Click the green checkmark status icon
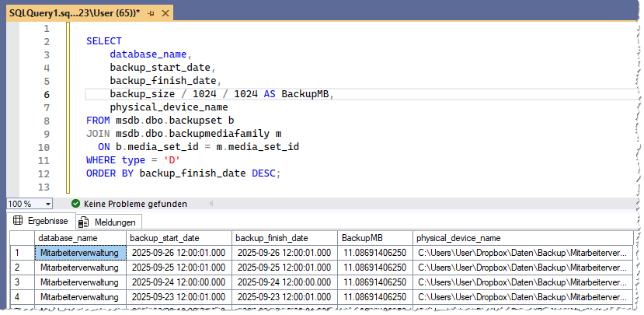The width and height of the screenshot is (644, 315). [x=75, y=203]
